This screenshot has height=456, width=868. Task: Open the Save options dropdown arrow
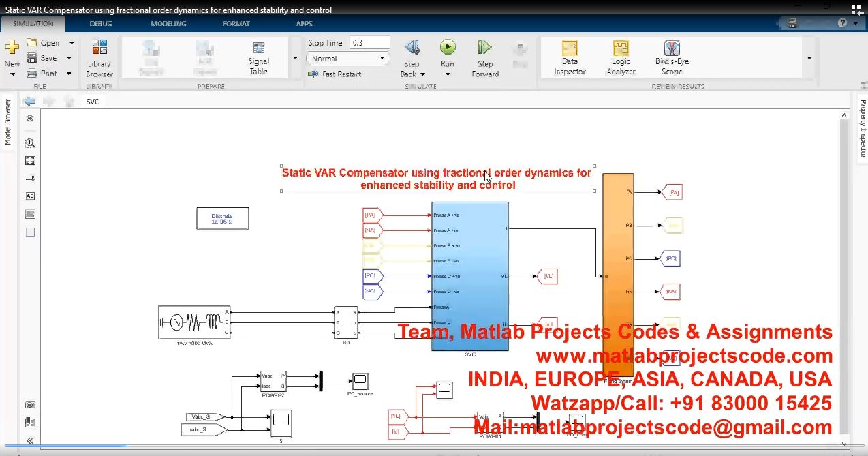[69, 58]
